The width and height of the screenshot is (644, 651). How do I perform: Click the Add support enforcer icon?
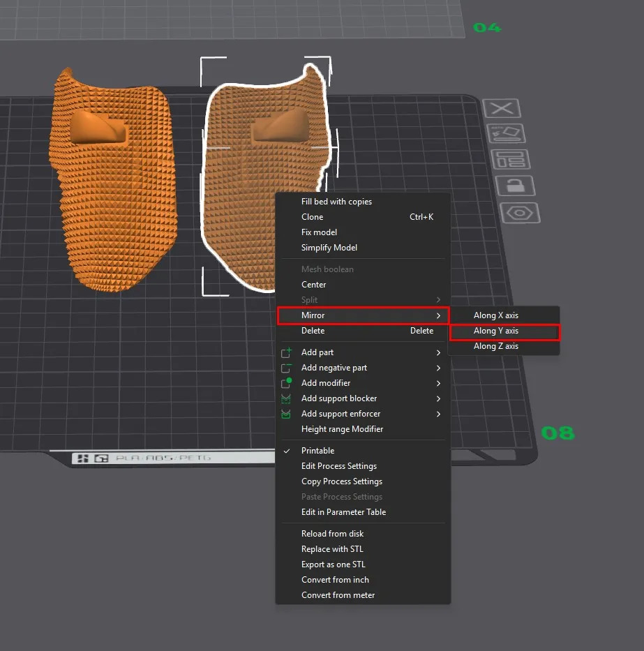286,414
